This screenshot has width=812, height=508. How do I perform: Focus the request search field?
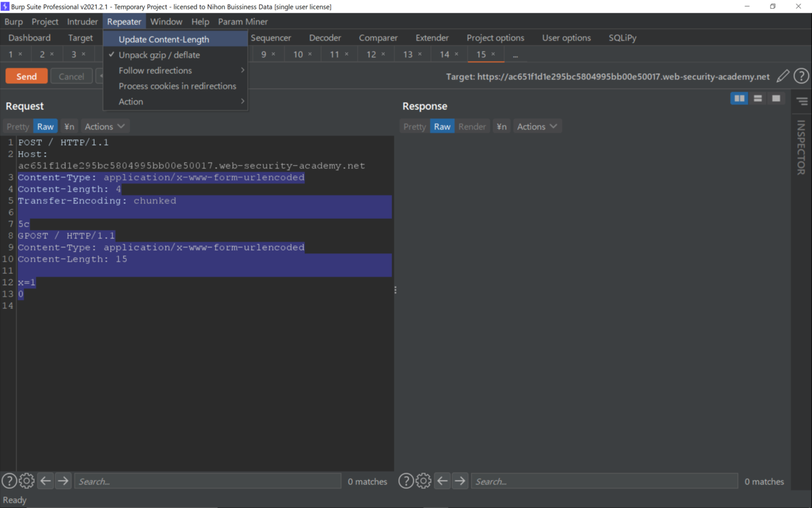click(208, 481)
